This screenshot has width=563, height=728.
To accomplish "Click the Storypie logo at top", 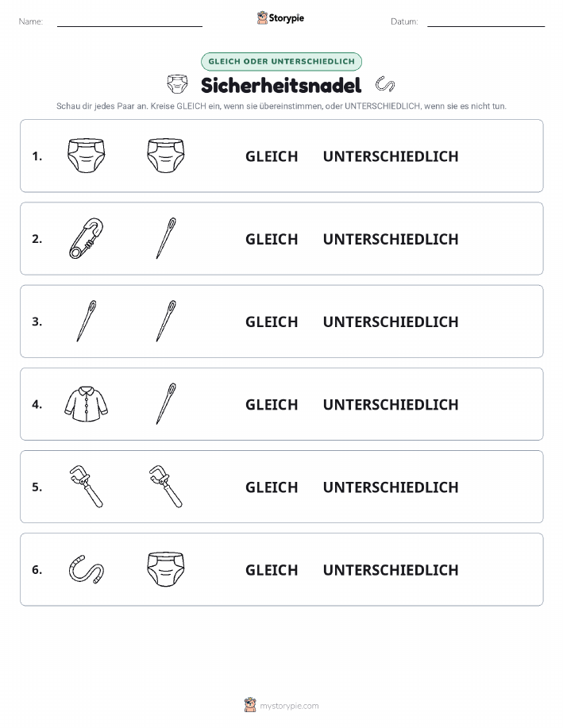I will pyautogui.click(x=280, y=18).
